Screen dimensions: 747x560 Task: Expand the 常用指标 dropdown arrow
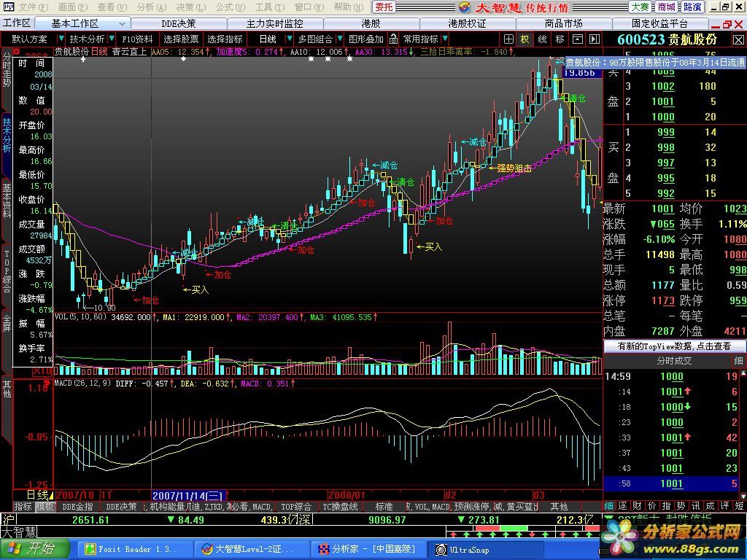pos(445,39)
